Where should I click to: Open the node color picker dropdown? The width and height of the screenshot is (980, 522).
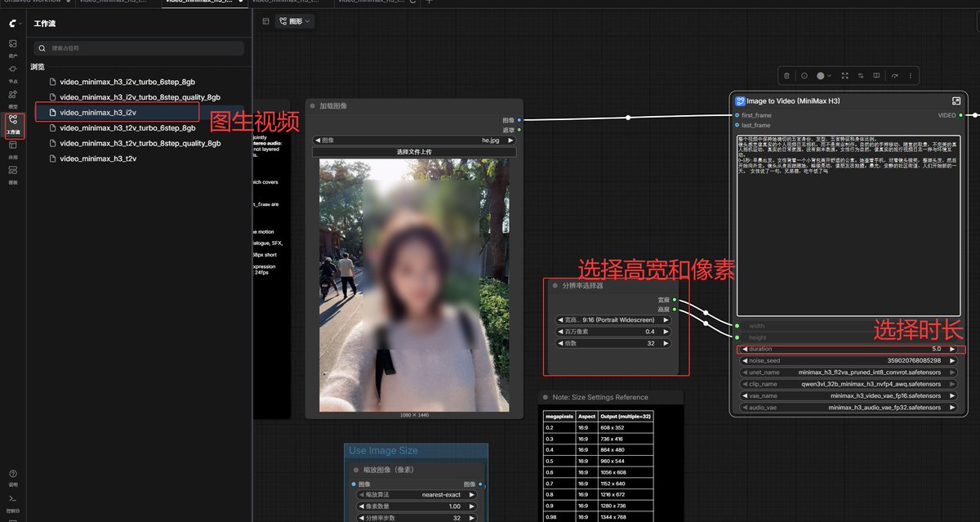824,75
